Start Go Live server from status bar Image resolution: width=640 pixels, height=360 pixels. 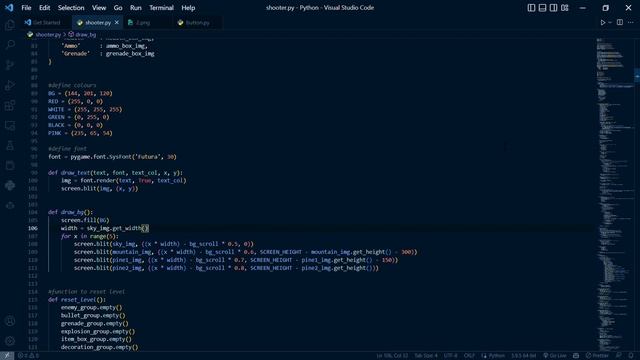[x=555, y=356]
